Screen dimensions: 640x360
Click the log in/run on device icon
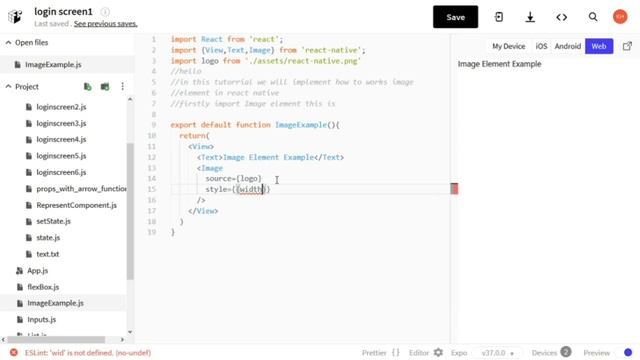[x=498, y=17]
